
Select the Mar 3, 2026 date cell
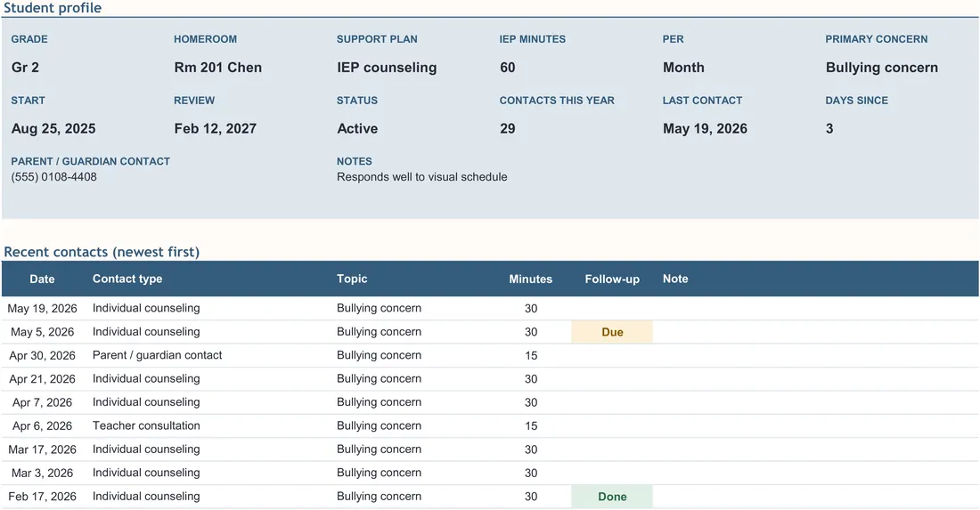43,474
